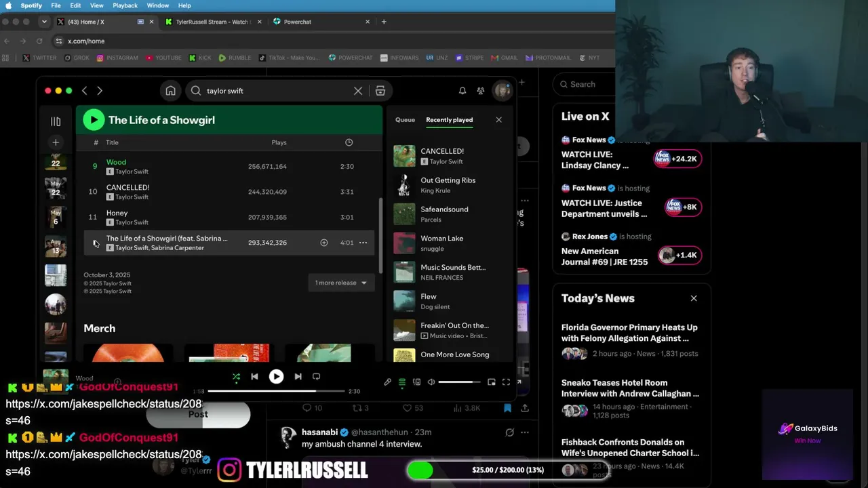Click the taylor swift search field
This screenshot has width=868, height=488.
pyautogui.click(x=277, y=91)
